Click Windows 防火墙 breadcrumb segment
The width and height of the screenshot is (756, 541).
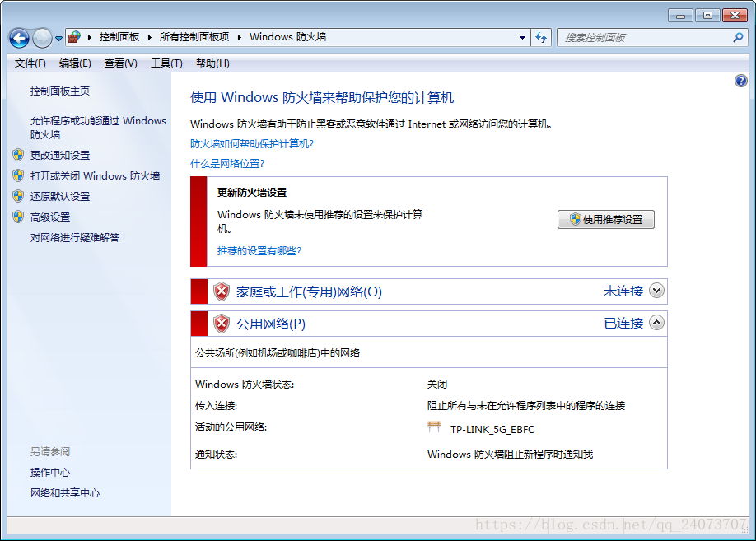288,37
